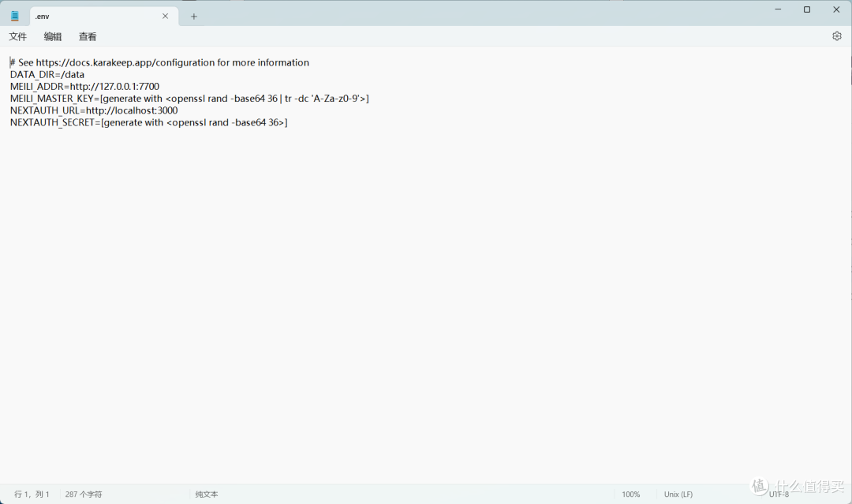Viewport: 852px width, 504px height.
Task: Place cursor on the NEXTAUTH_SECRET line
Action: click(x=148, y=123)
